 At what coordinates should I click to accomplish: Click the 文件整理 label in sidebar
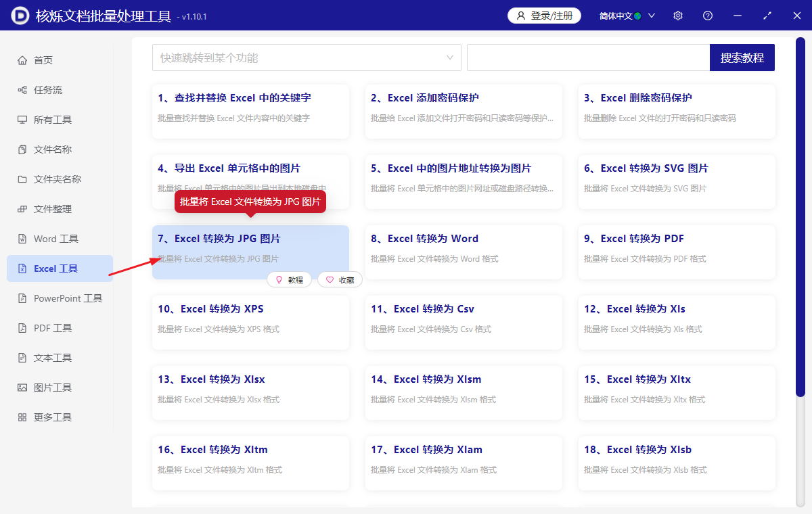53,209
